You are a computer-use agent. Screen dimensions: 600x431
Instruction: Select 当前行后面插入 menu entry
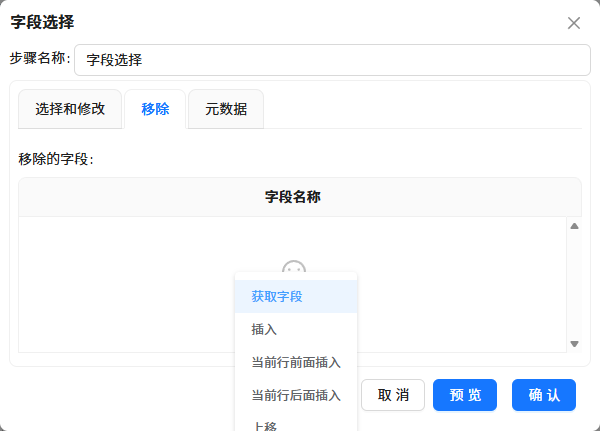(x=296, y=395)
